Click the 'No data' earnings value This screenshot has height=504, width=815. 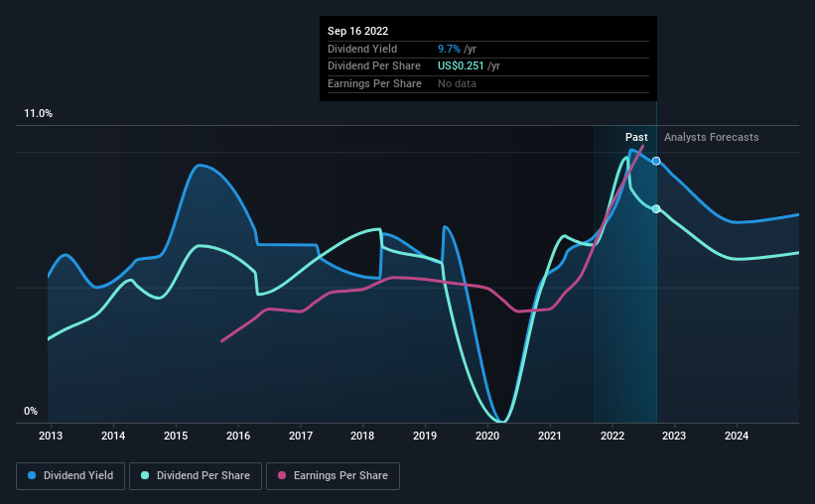(x=457, y=83)
